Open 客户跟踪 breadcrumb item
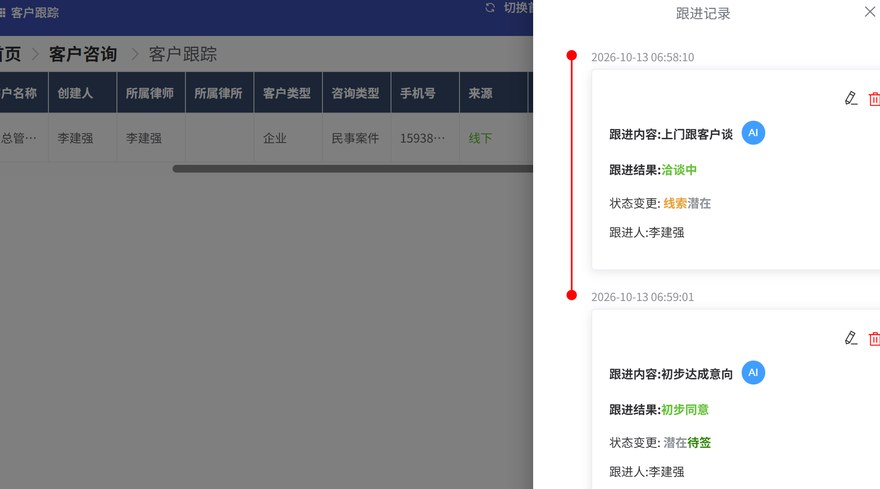 tap(182, 54)
